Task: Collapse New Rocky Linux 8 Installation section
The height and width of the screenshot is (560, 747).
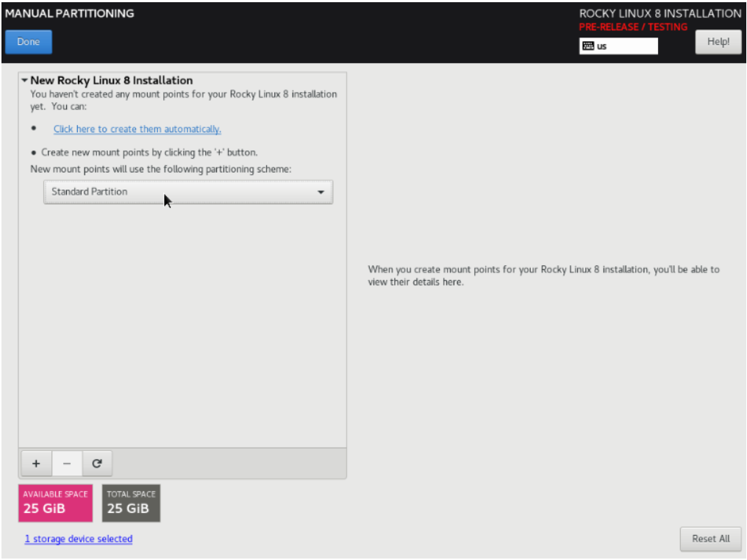Action: tap(24, 81)
